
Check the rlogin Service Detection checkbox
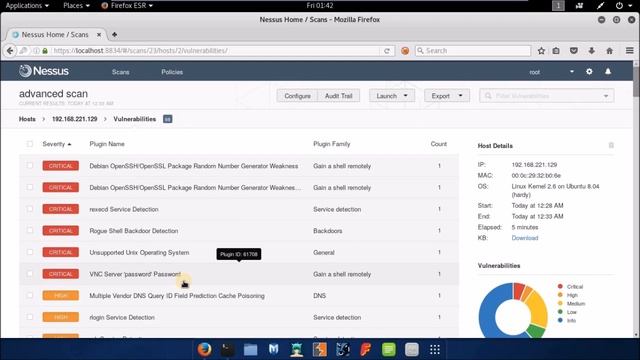click(29, 317)
